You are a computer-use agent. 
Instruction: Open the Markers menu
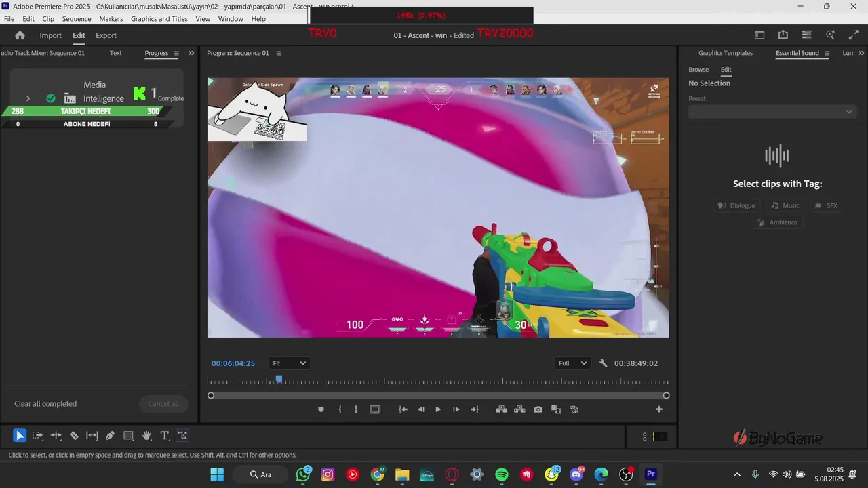(111, 19)
